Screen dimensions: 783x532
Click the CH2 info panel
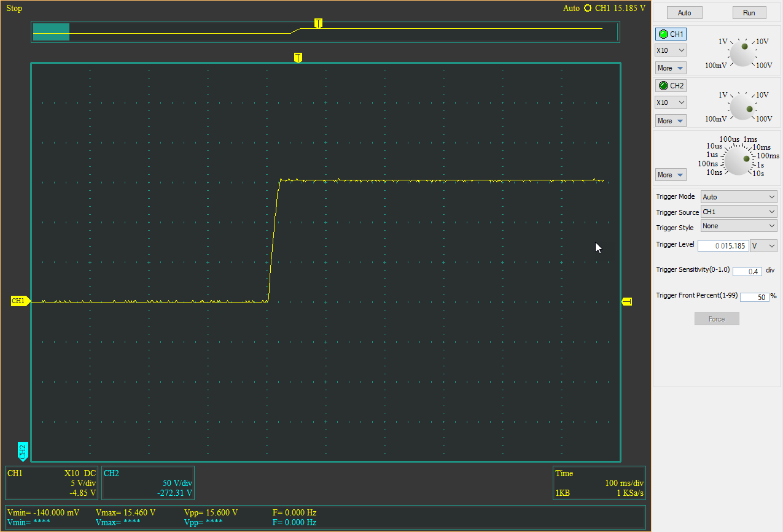(148, 483)
